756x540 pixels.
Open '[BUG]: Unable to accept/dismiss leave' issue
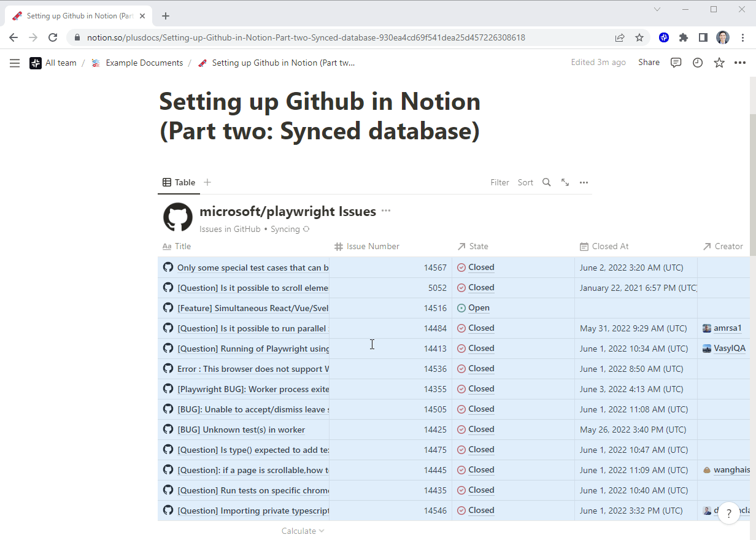[x=253, y=409]
